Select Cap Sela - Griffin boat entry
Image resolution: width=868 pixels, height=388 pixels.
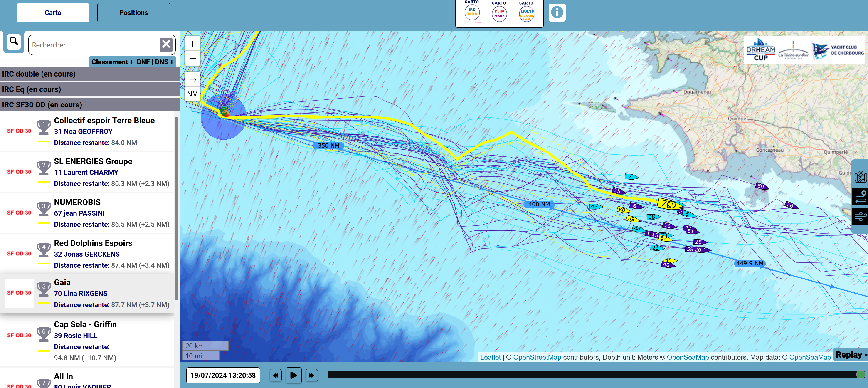click(87, 341)
